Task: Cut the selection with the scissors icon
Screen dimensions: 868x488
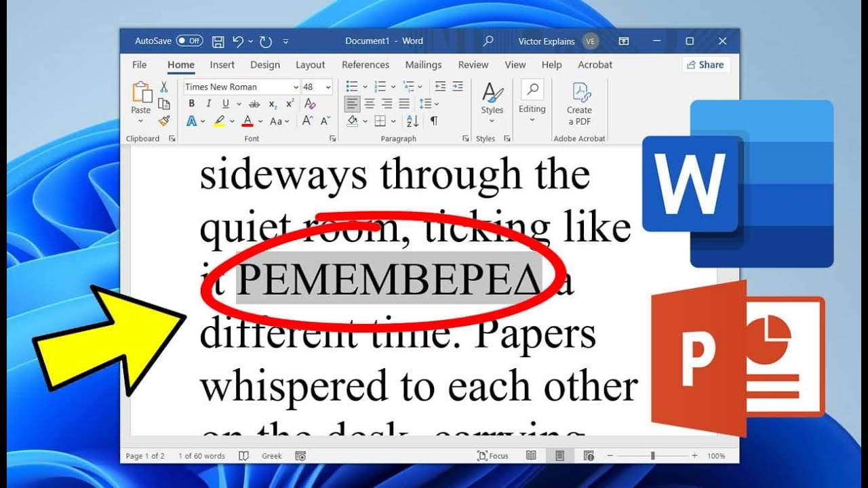Action: 163,87
